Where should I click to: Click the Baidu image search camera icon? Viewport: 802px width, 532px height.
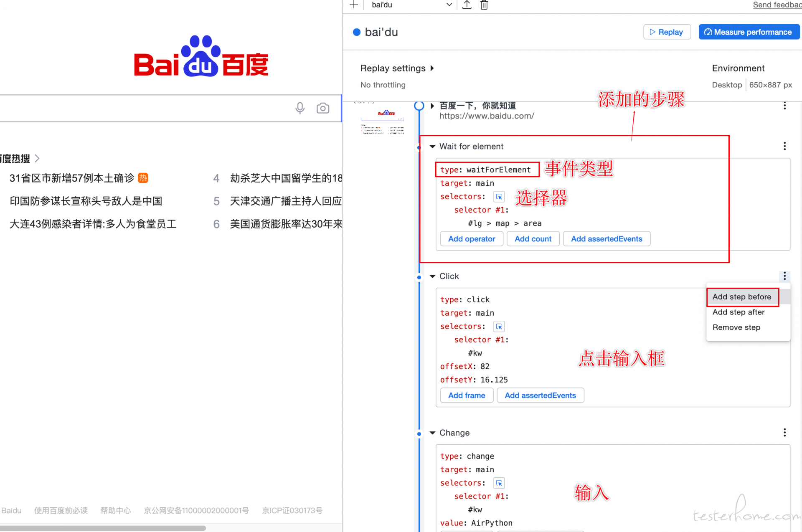pos(323,108)
